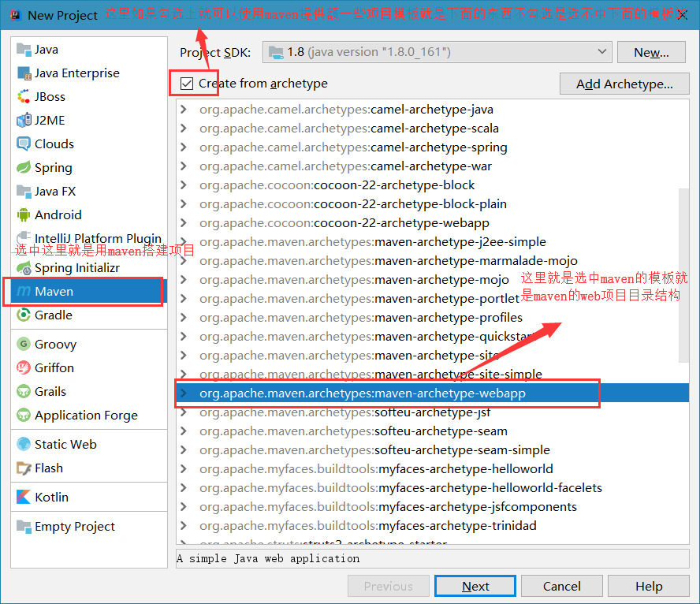700x604 pixels.
Task: Click 'A simple Java web application' description
Action: [x=268, y=558]
